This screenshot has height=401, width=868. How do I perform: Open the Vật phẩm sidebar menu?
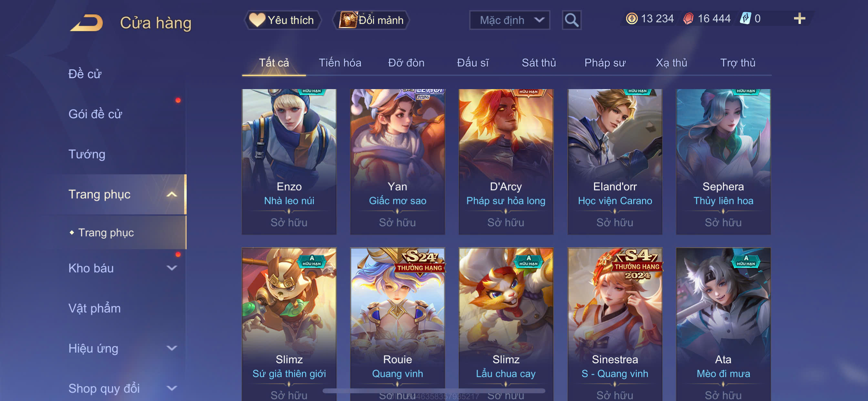94,308
